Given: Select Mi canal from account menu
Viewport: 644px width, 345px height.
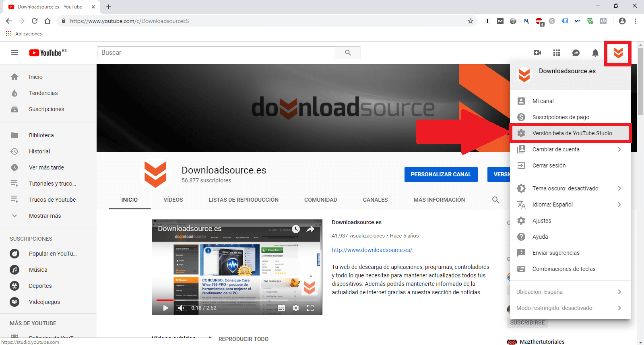Looking at the screenshot, I should (570, 101).
